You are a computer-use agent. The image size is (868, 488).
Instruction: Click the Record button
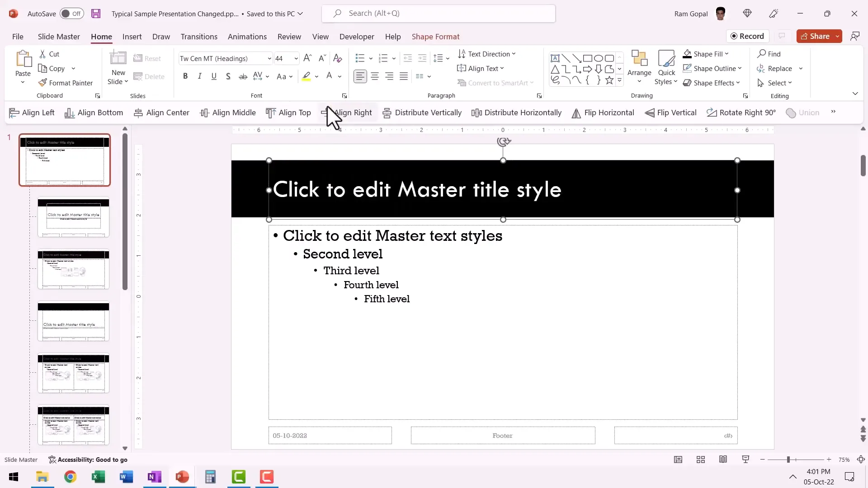point(747,36)
